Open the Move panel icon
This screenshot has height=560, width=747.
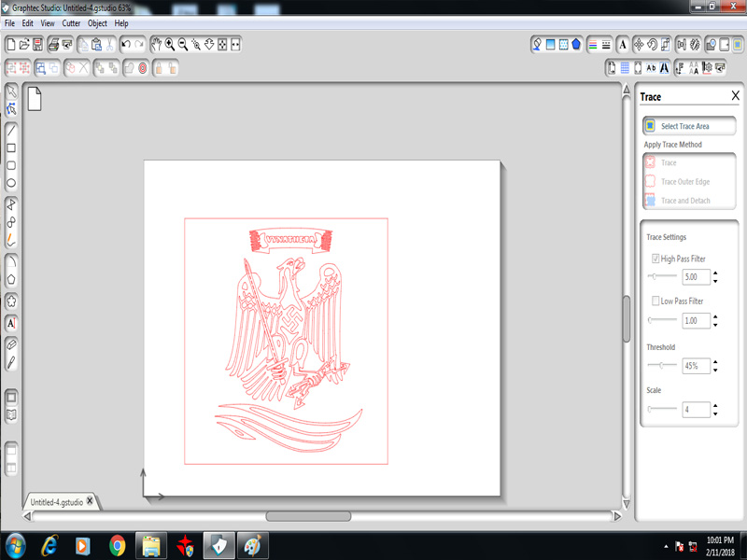[x=639, y=44]
